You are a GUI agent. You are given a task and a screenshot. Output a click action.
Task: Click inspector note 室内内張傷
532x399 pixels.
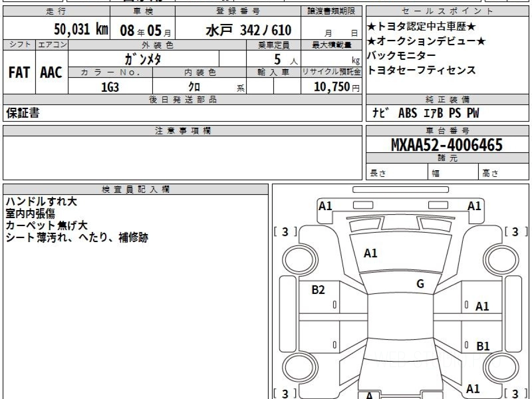[30, 214]
